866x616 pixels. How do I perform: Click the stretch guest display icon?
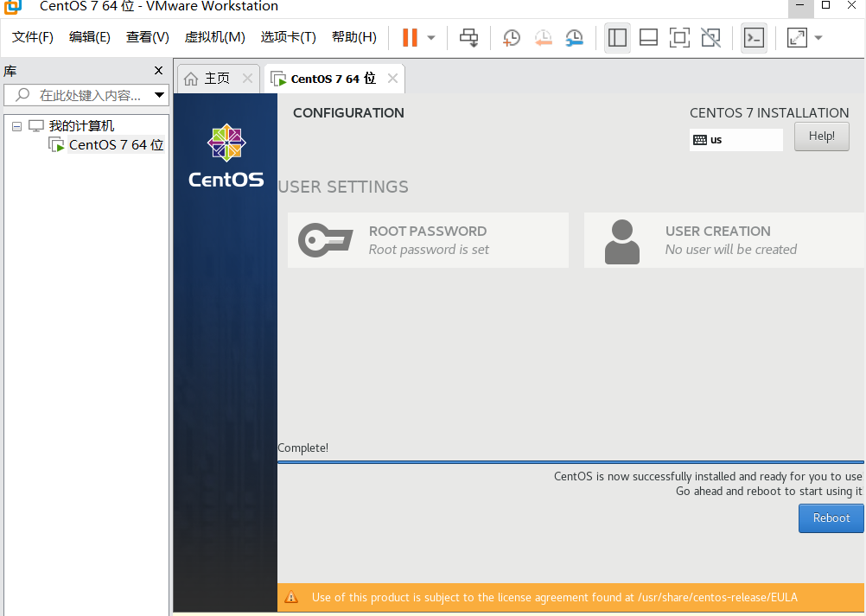[797, 37]
